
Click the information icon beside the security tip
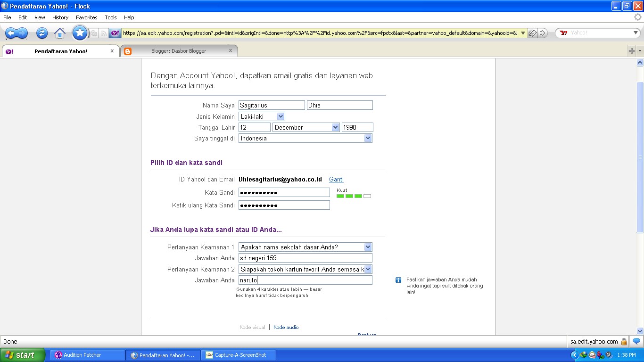click(398, 280)
